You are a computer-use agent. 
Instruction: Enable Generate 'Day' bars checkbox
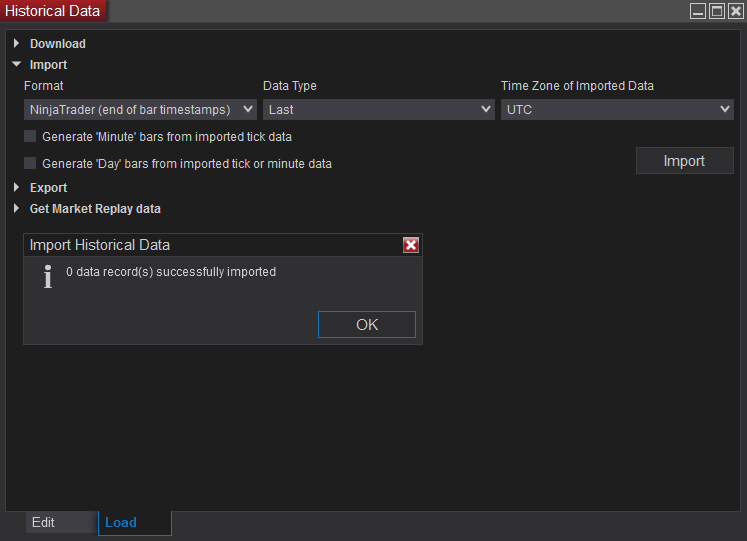tap(31, 163)
